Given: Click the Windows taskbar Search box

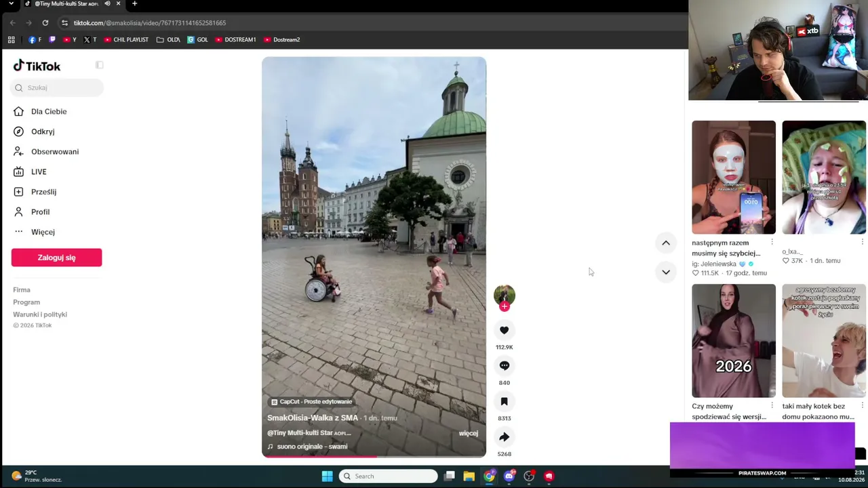Looking at the screenshot, I should pyautogui.click(x=389, y=476).
